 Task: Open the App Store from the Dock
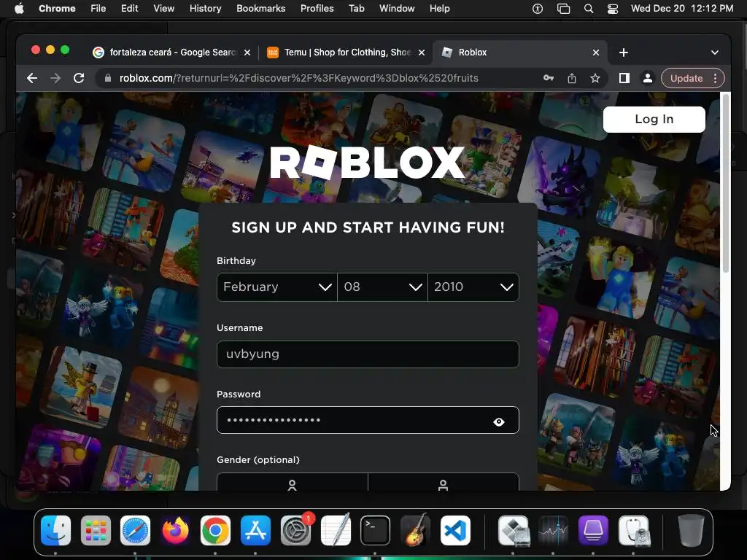(x=256, y=531)
